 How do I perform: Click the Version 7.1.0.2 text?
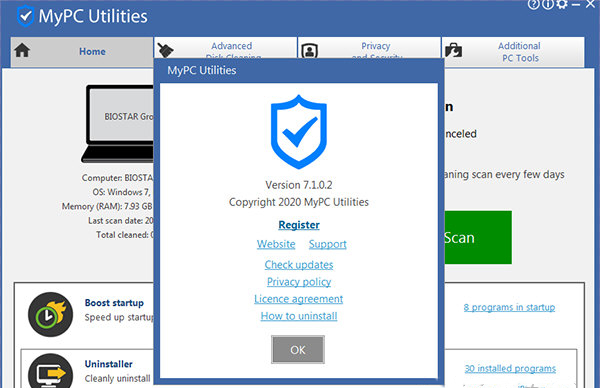pos(299,185)
